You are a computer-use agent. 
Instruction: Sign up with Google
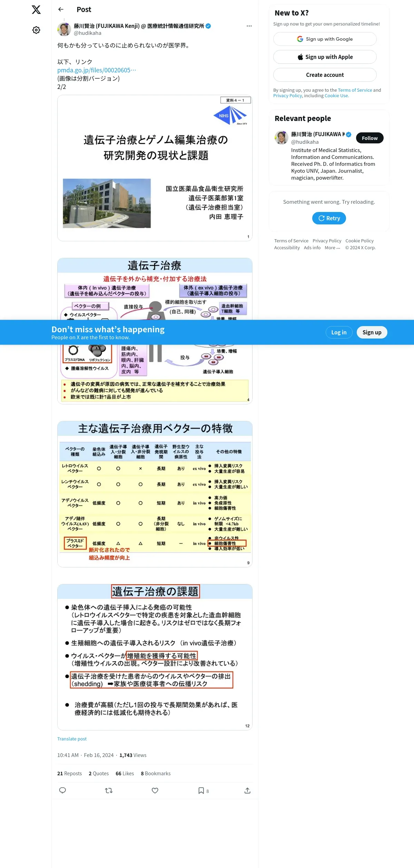click(325, 39)
